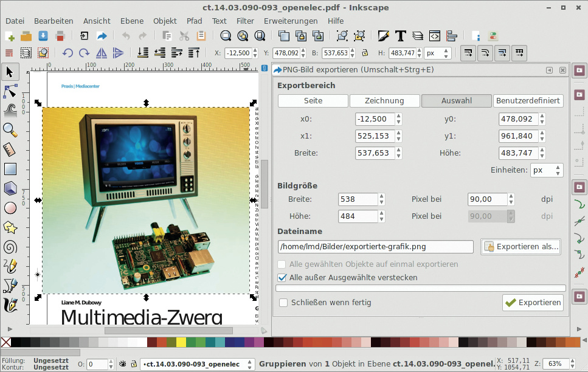Select the Node editing tool
The height and width of the screenshot is (372, 588).
[10, 92]
